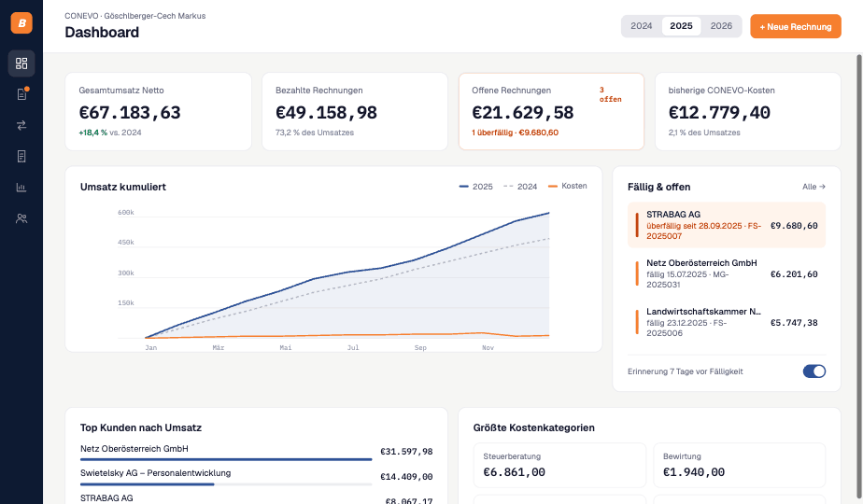Click the +18,4 % vs. 2024 text

coord(110,133)
